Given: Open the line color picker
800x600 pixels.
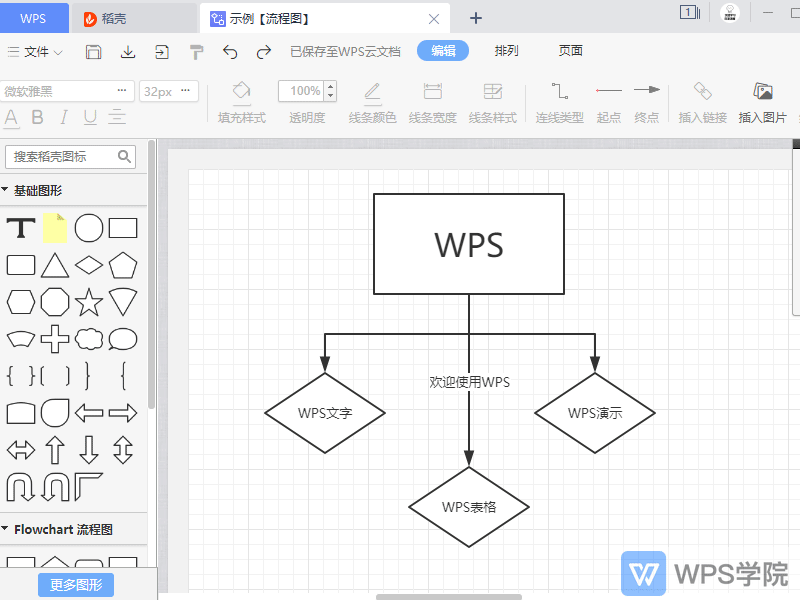Looking at the screenshot, I should 372,103.
